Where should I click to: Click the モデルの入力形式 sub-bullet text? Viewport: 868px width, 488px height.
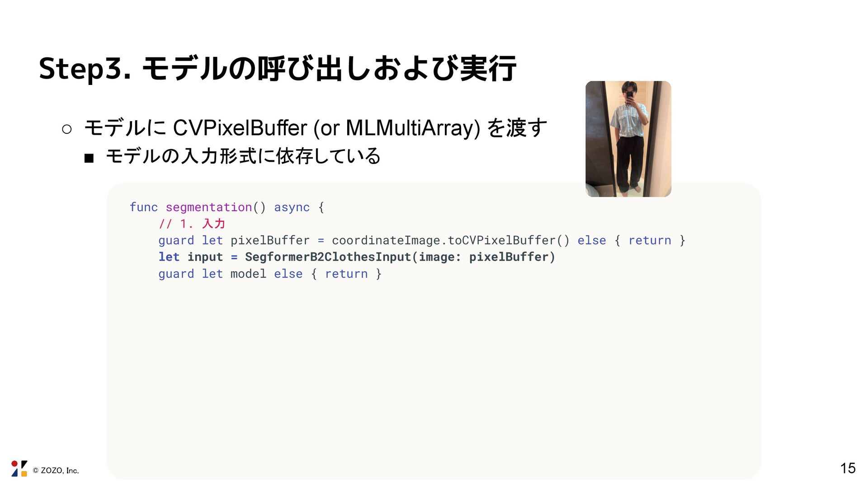click(x=243, y=156)
